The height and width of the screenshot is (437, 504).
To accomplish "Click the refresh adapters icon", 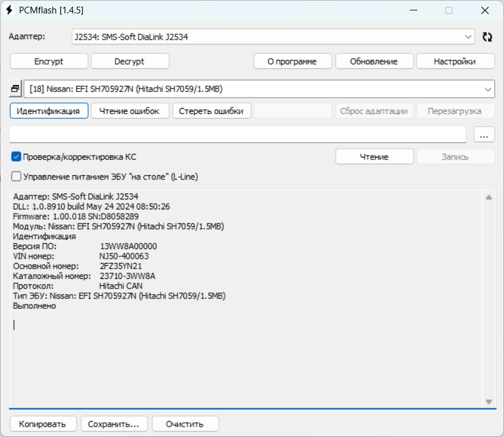I will (x=487, y=37).
